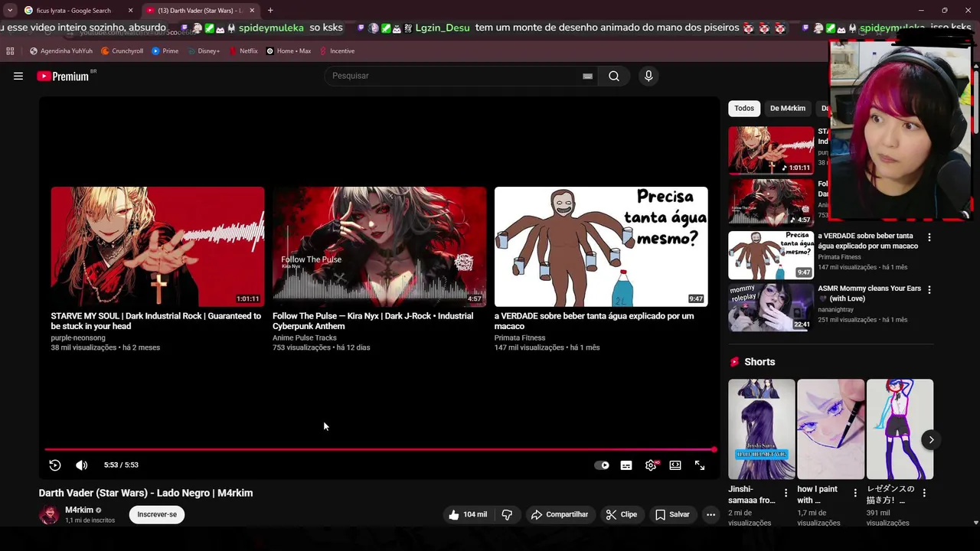Close the ficus lyrata tab
Image resolution: width=980 pixels, height=551 pixels.
tap(130, 11)
